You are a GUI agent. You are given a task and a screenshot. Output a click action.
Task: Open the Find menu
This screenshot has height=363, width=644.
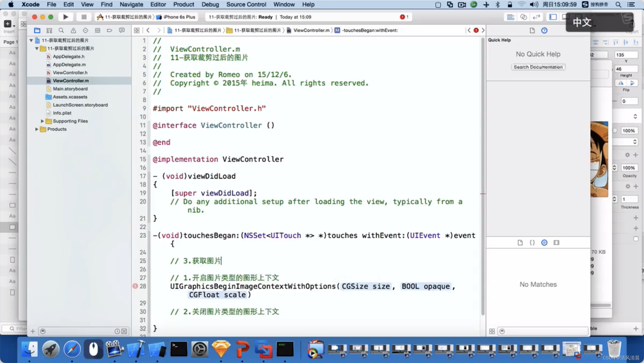(x=106, y=4)
